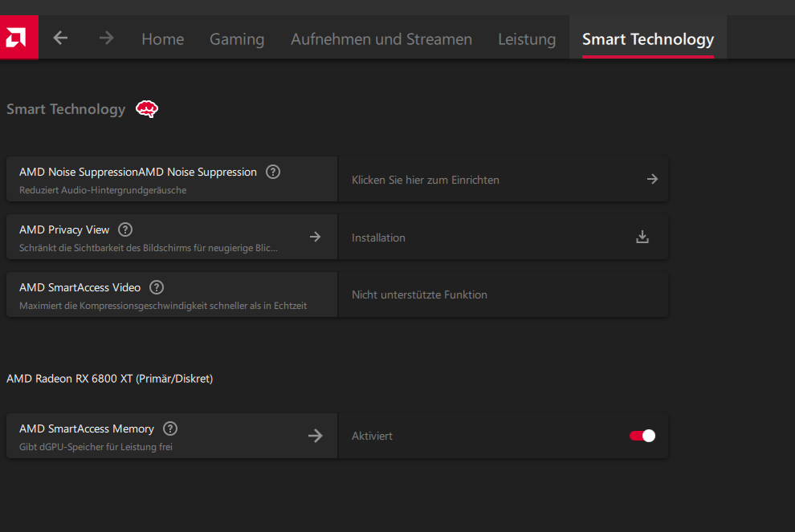This screenshot has height=532, width=795.
Task: Click the AMD SmartAccess Video label
Action: tap(80, 287)
